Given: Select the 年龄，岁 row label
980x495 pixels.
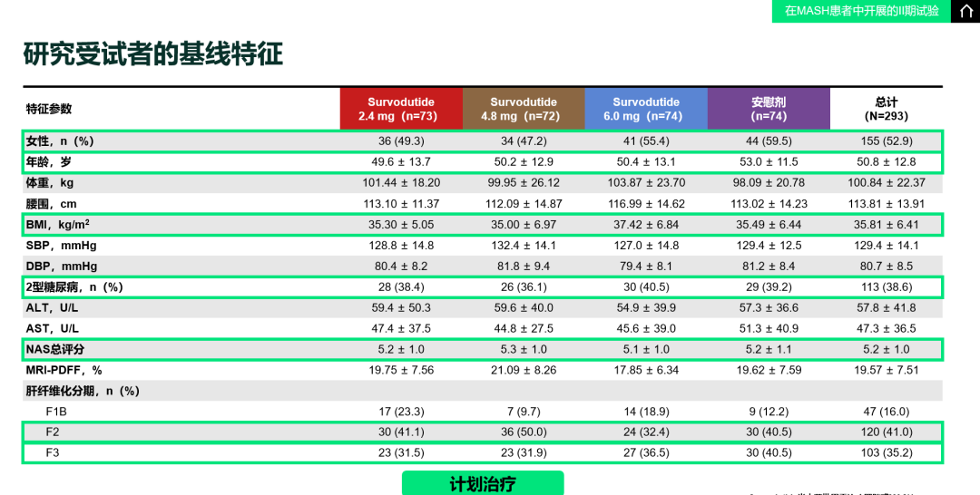Looking at the screenshot, I should pyautogui.click(x=49, y=162).
